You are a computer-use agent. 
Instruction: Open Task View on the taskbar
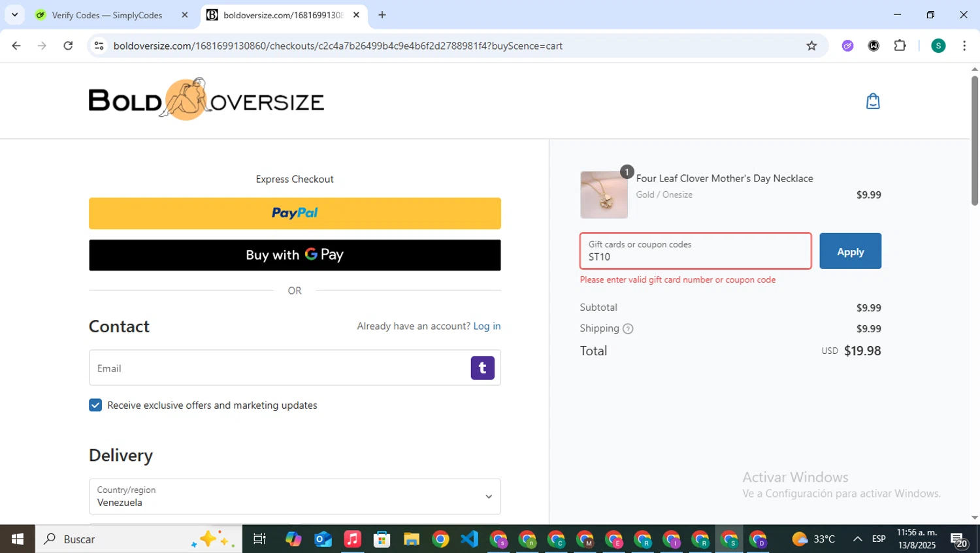259,539
